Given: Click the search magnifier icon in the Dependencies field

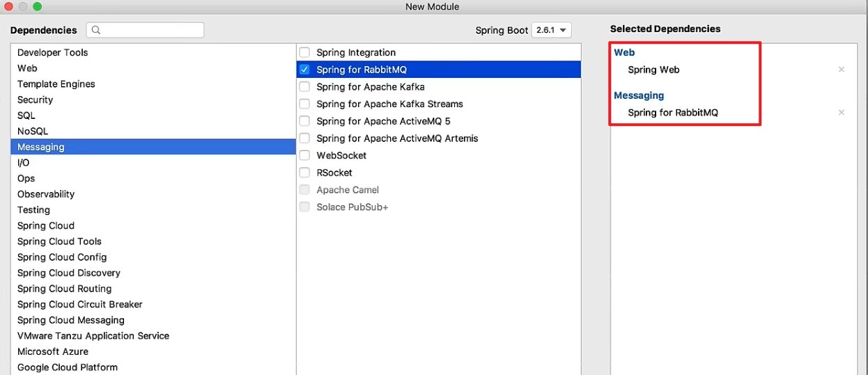Looking at the screenshot, I should pos(96,30).
